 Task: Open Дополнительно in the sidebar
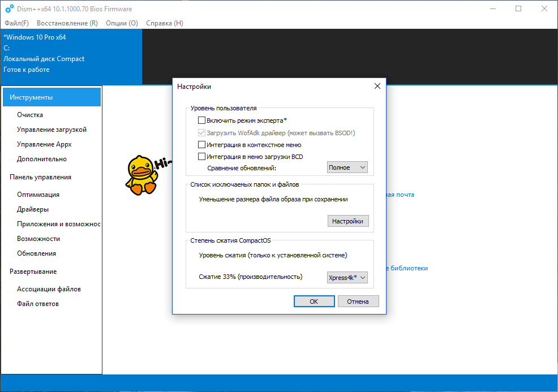42,159
